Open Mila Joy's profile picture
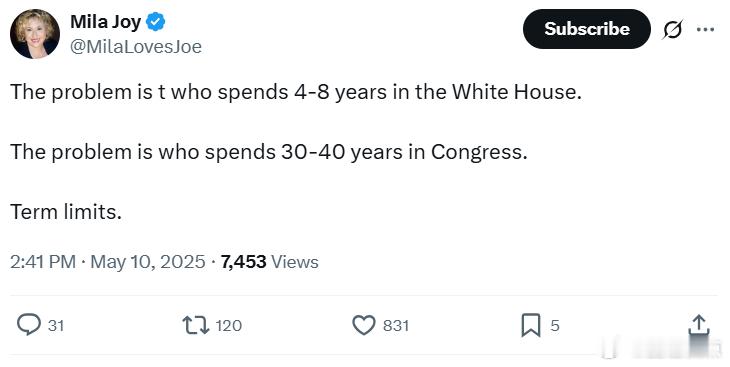730x367 pixels. pos(35,34)
